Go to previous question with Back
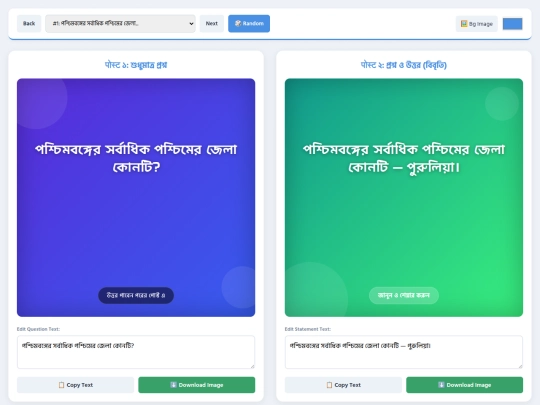This screenshot has height=405, width=540. coord(29,23)
